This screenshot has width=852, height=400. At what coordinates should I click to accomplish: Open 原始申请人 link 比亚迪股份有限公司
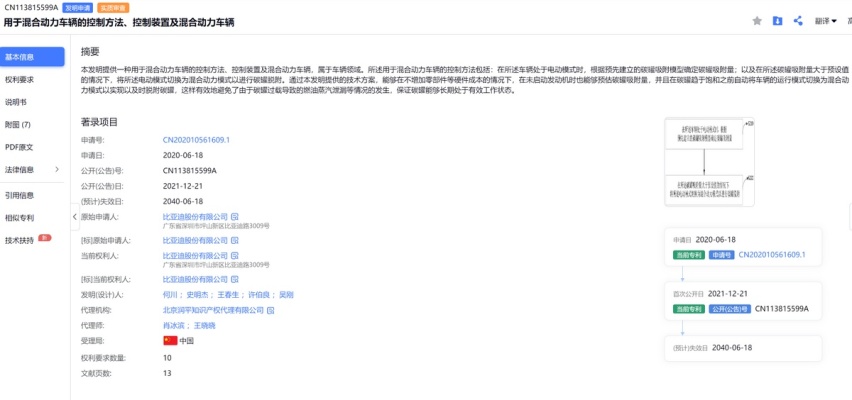click(195, 216)
